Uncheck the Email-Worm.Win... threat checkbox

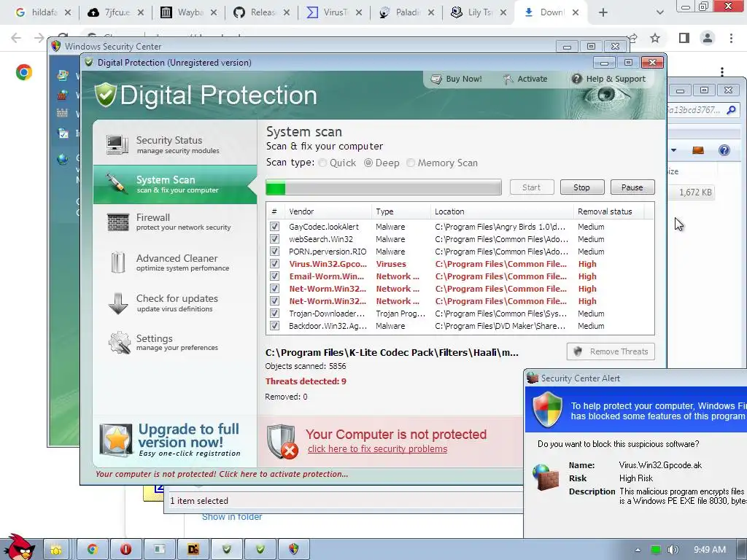coord(274,276)
